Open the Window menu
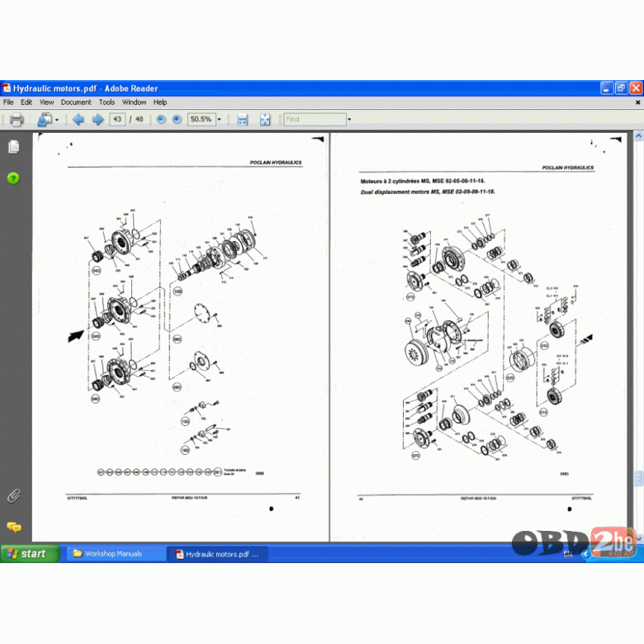The image size is (644, 644). click(x=134, y=102)
